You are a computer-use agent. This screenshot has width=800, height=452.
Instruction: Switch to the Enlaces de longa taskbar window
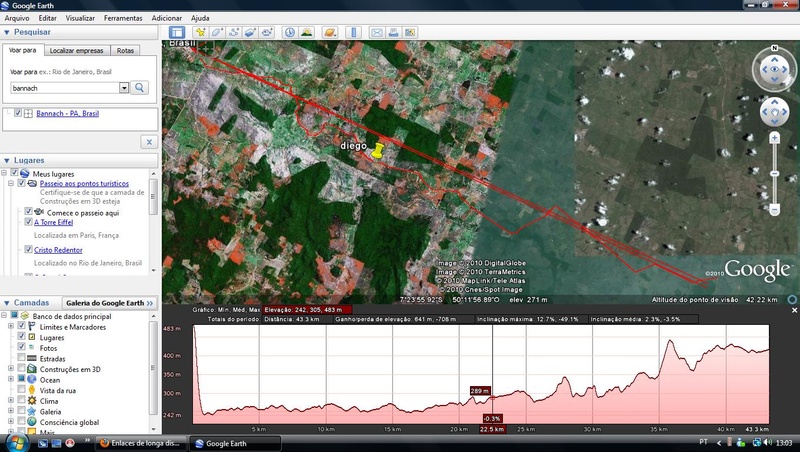click(141, 443)
